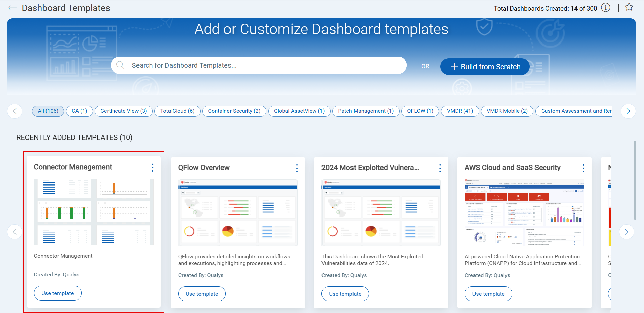The image size is (644, 313).
Task: Select the VMDR (41) filter chip
Action: (460, 111)
